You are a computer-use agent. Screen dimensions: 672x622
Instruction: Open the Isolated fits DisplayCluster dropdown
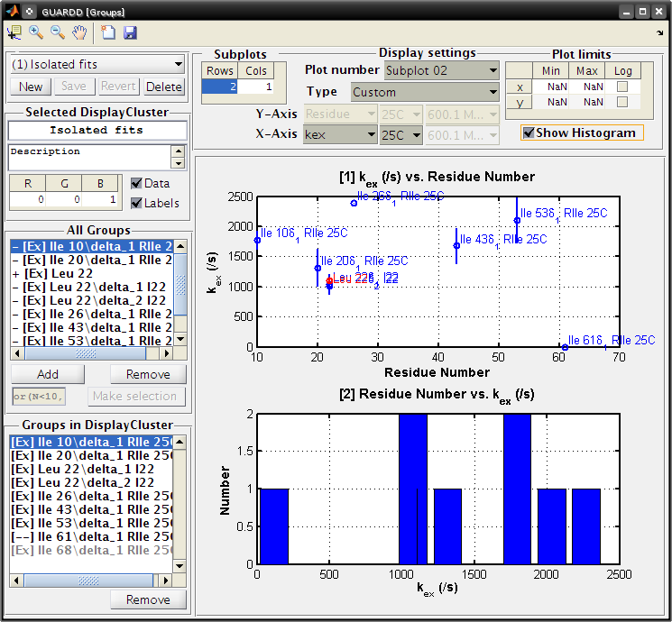[97, 65]
